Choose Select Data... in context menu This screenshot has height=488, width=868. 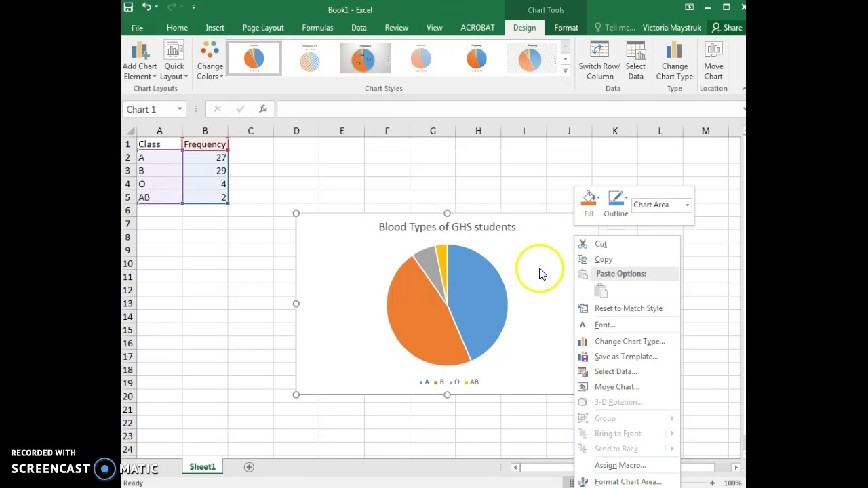[x=627, y=371]
